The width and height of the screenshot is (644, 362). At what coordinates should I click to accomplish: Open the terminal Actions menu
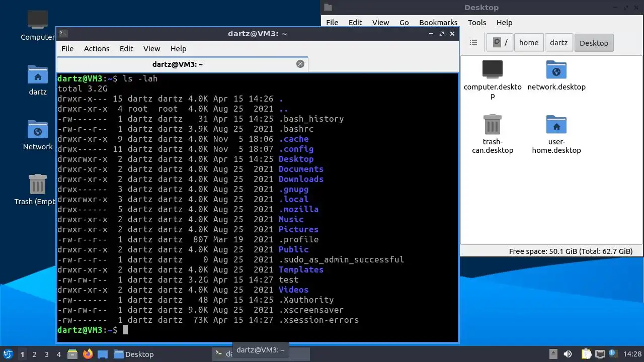[x=97, y=49]
